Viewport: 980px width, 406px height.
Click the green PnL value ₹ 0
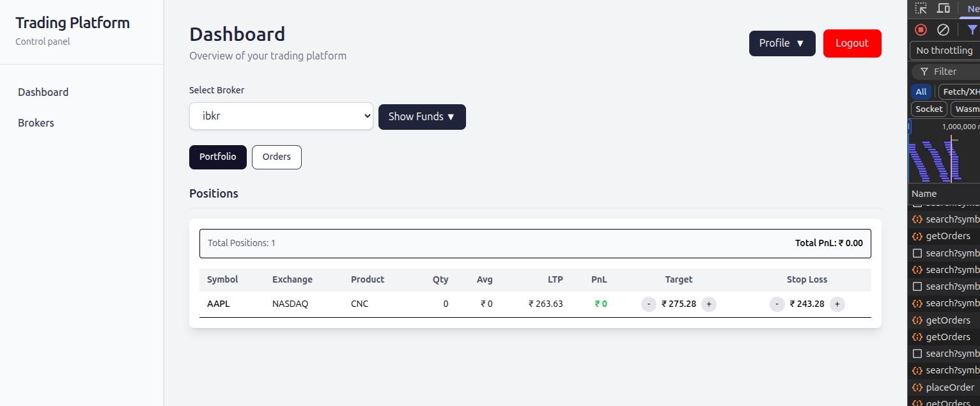click(601, 304)
